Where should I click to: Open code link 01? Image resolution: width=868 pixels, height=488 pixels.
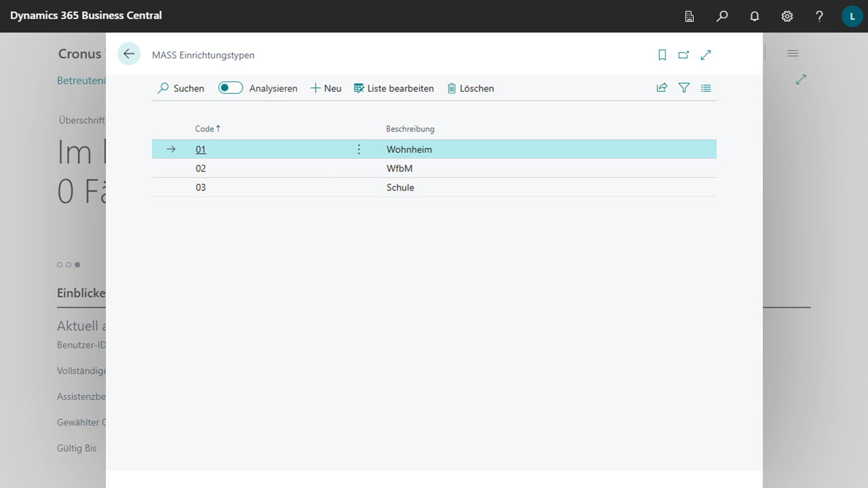(x=201, y=149)
